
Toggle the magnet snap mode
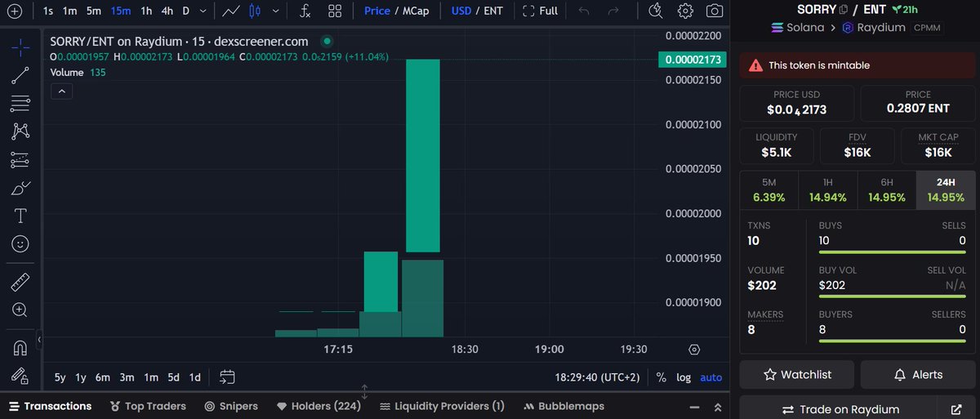[x=20, y=348]
